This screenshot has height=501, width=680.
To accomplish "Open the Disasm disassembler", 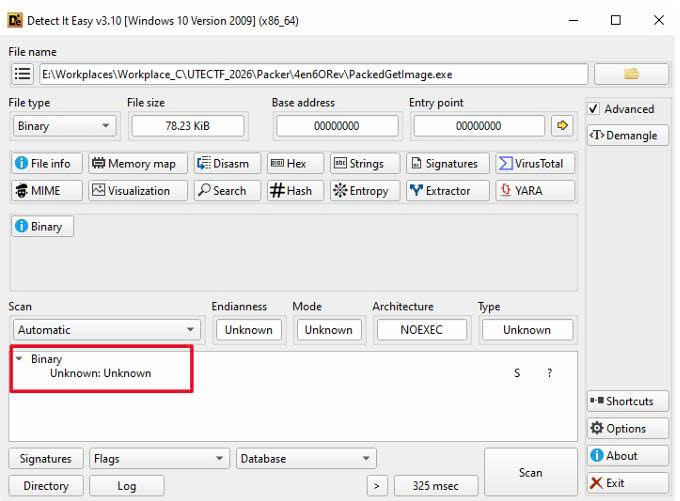I will [227, 164].
